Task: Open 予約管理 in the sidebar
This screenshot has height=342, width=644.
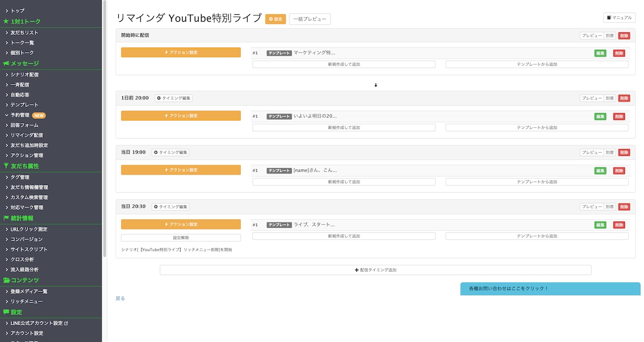Action: (20, 115)
